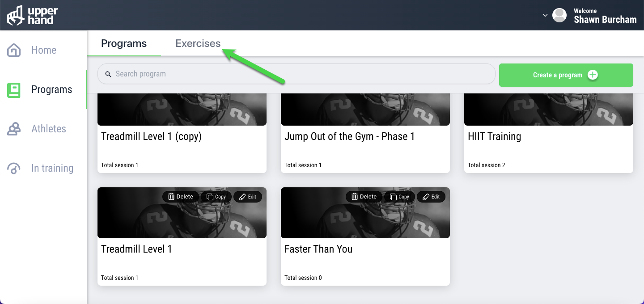
Task: Click the search magnifier icon
Action: coord(108,74)
